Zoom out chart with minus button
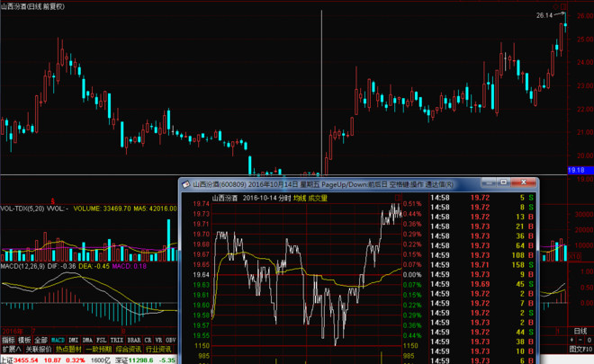 [x=580, y=340]
